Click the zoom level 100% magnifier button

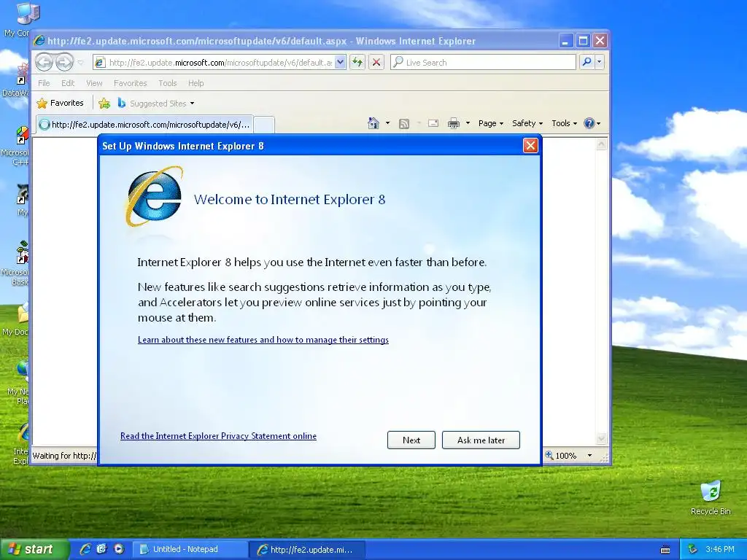[x=561, y=456]
